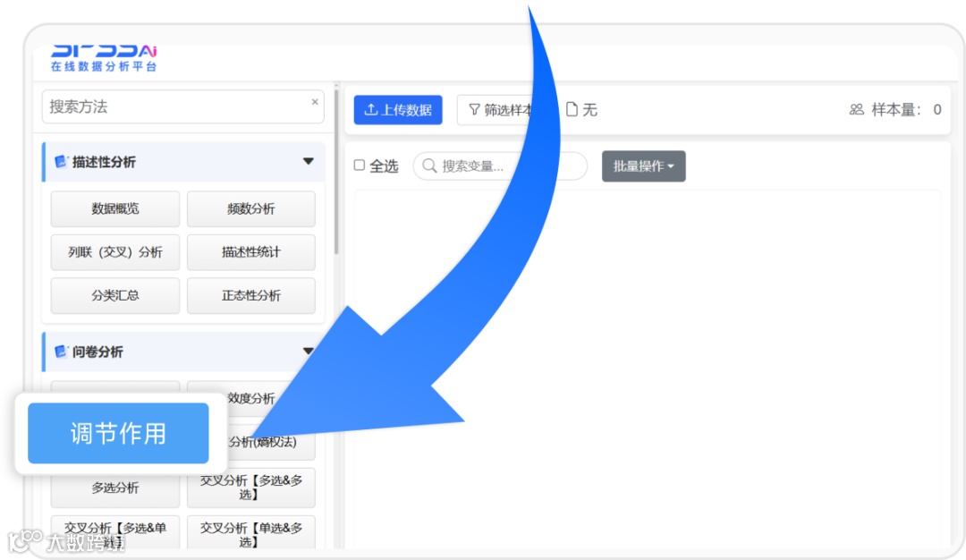Viewport: 966px width, 560px height.
Task: Open 分类汇总 method
Action: coord(115,296)
